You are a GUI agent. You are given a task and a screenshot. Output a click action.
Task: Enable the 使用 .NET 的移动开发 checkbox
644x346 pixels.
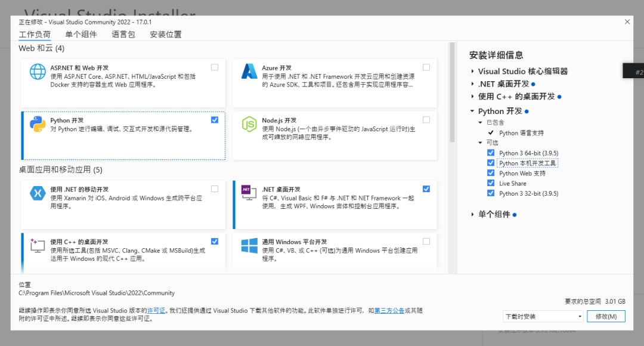[x=215, y=189]
